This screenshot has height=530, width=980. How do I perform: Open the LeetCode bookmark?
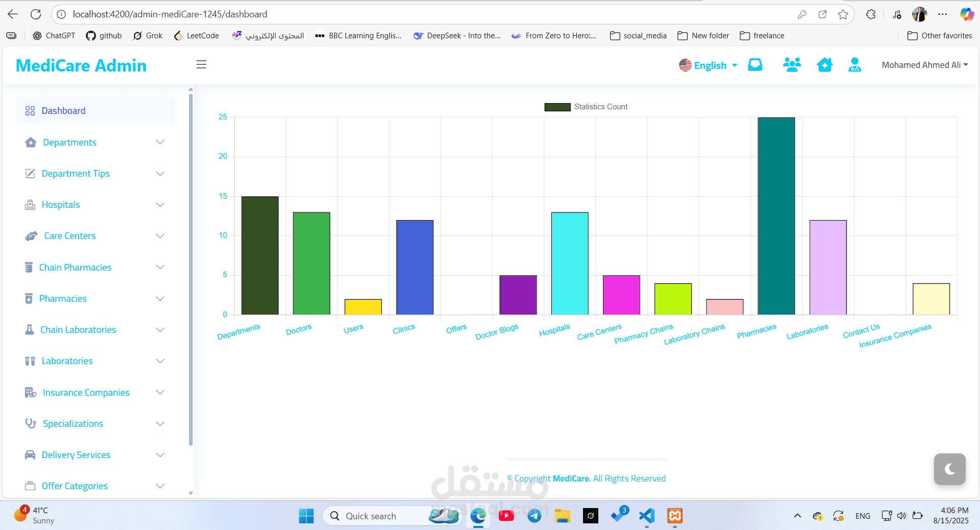pos(196,36)
